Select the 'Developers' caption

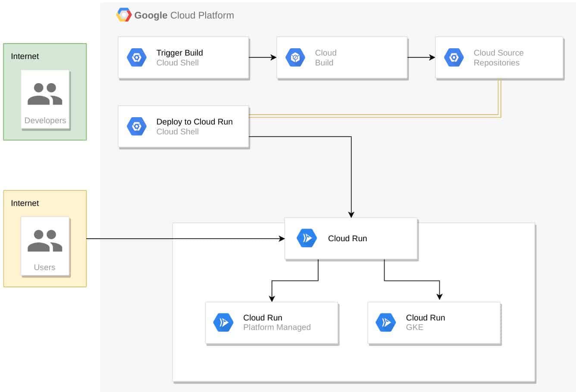[45, 120]
